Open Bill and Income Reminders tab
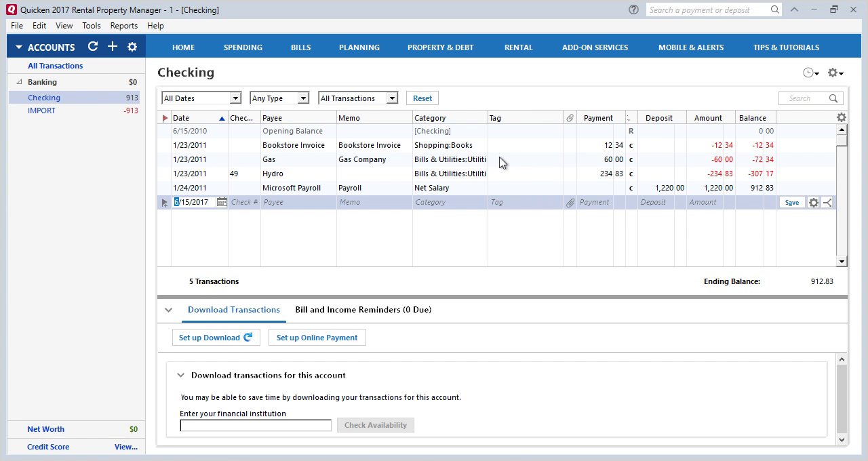The image size is (868, 461). click(363, 310)
